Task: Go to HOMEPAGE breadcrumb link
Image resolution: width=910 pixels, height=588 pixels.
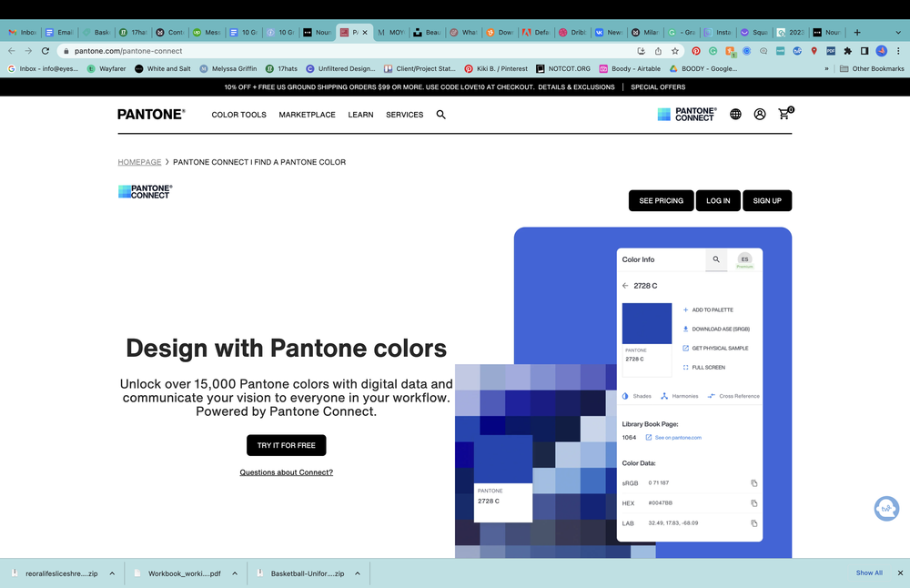Action: pyautogui.click(x=139, y=162)
